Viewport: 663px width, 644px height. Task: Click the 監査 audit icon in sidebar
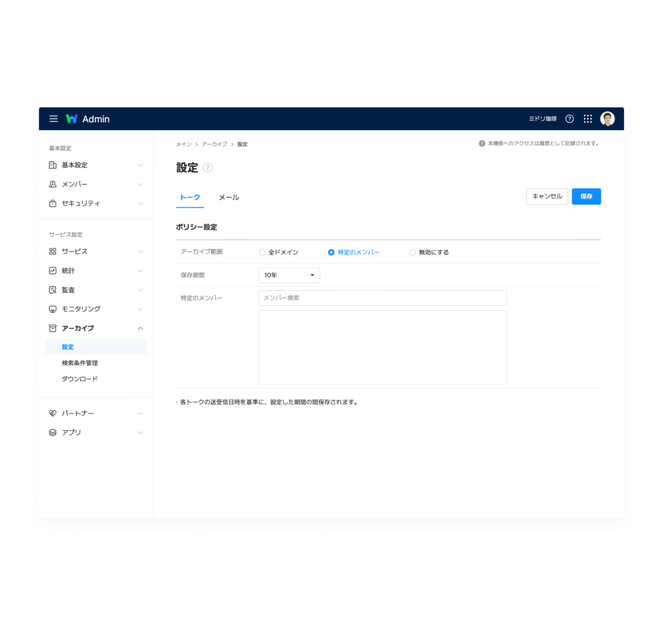point(53,290)
